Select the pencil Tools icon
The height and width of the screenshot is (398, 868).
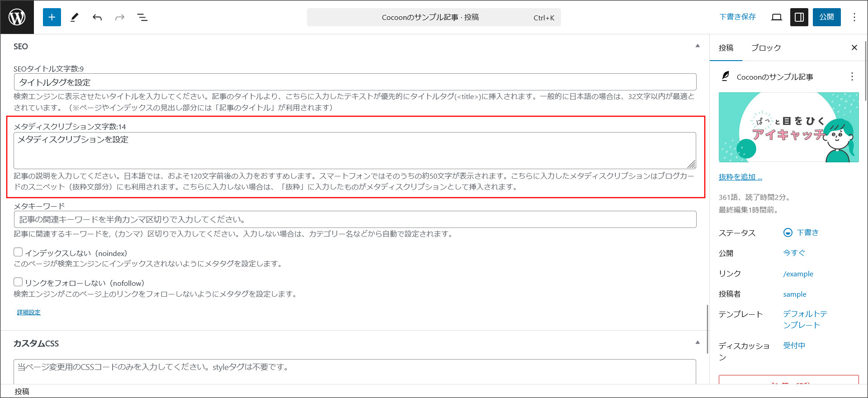[x=75, y=17]
